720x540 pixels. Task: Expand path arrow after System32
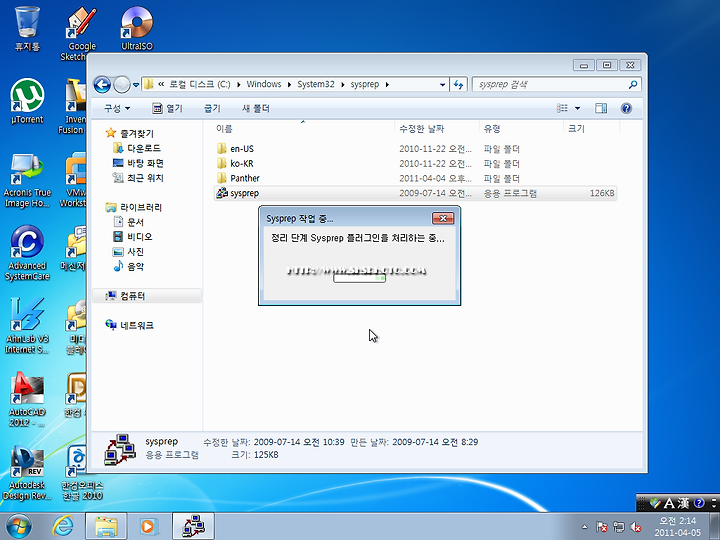point(343,84)
